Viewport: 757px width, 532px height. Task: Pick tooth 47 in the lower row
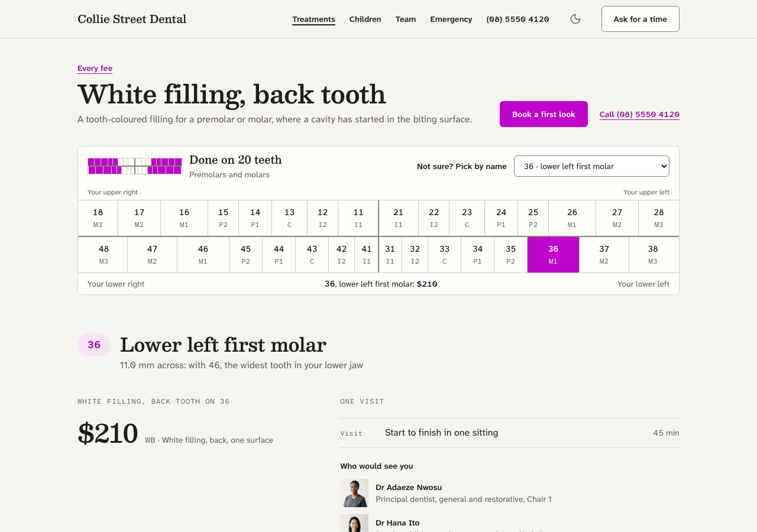153,255
